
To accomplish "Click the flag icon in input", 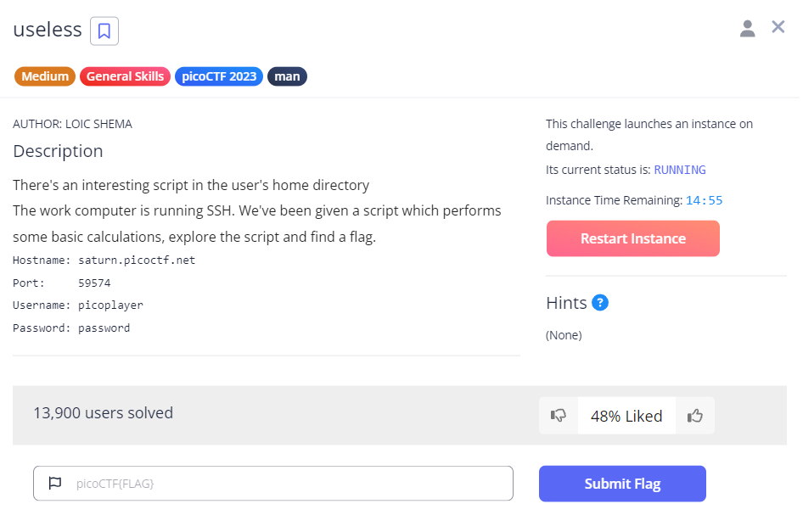I will pyautogui.click(x=55, y=484).
